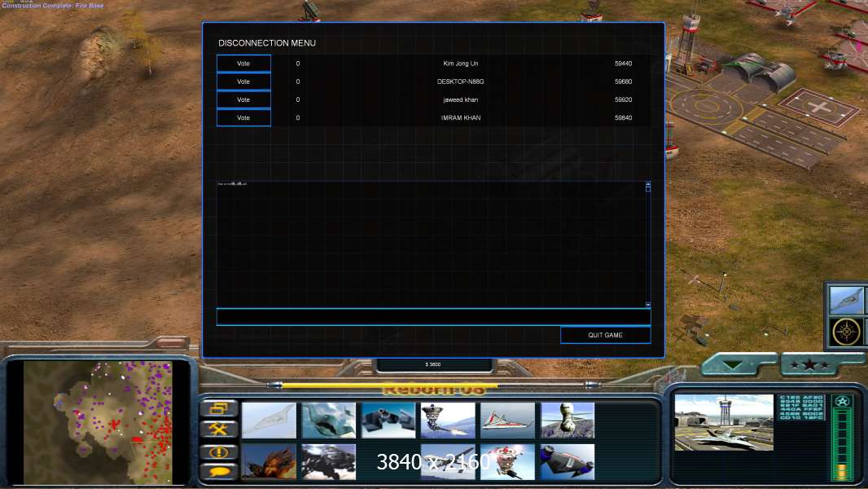
Task: Open the Generals powers star button
Action: pyautogui.click(x=810, y=365)
